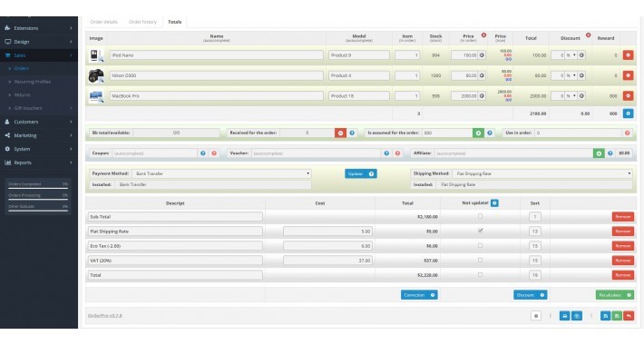Apply discount icon for iPod Nano row
Screen dimensions: 644x345
pos(581,55)
